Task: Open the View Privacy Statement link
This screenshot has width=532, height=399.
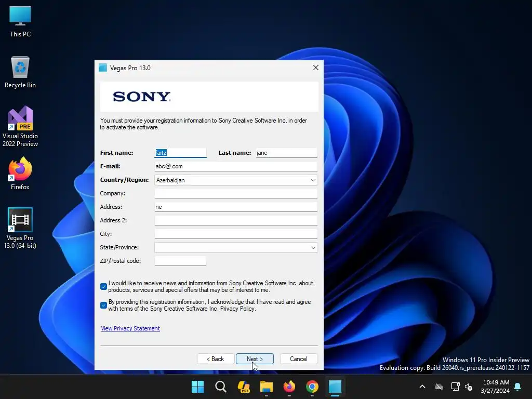Action: pyautogui.click(x=130, y=328)
